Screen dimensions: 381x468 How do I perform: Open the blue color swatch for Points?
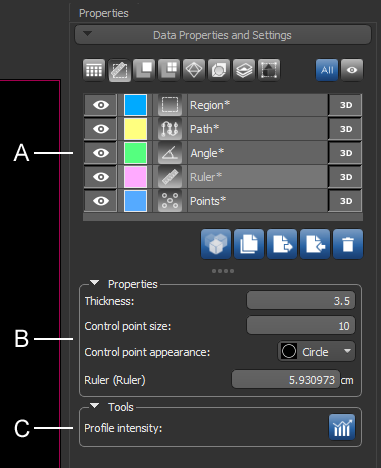135,201
